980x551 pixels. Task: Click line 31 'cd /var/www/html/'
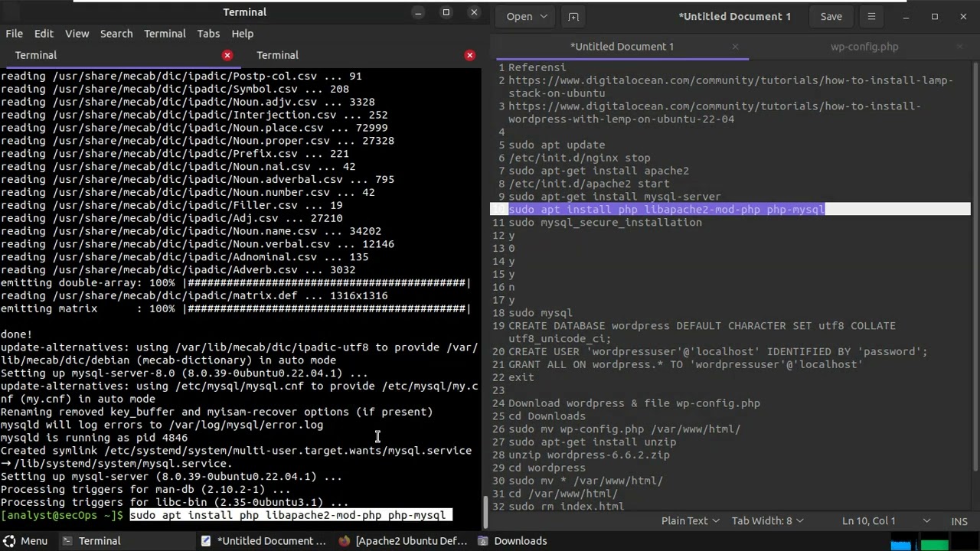pos(563,494)
